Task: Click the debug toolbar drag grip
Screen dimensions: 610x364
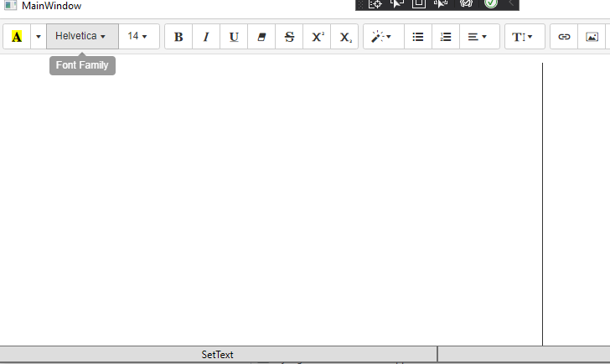Action: click(x=360, y=4)
